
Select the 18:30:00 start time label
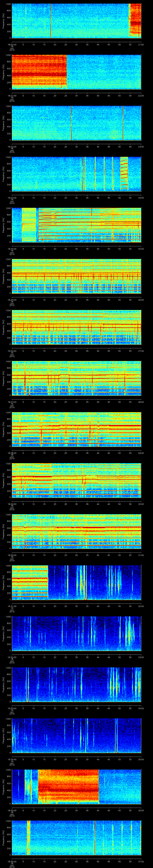click(x=12, y=555)
